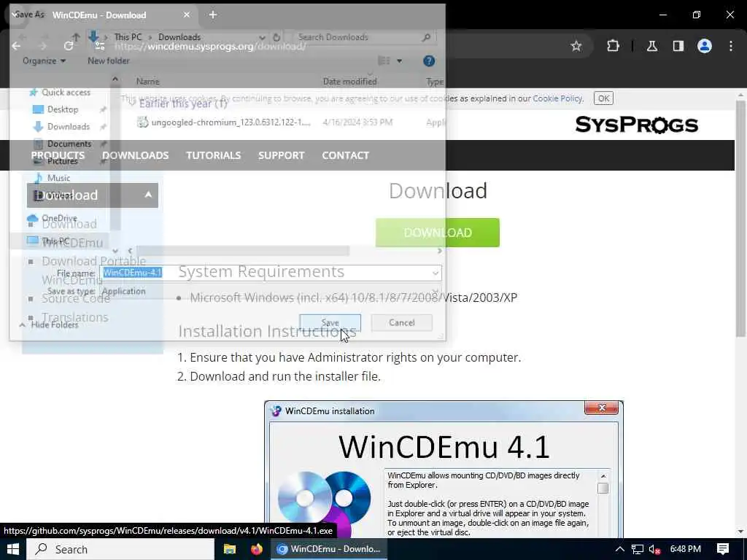Open the view options dropdown arrow

pyautogui.click(x=399, y=61)
